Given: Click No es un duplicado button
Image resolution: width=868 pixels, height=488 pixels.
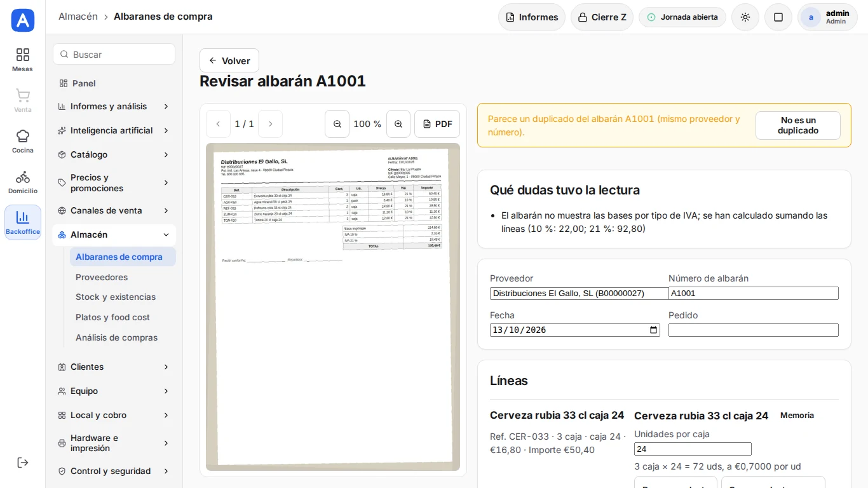Looking at the screenshot, I should pos(798,125).
